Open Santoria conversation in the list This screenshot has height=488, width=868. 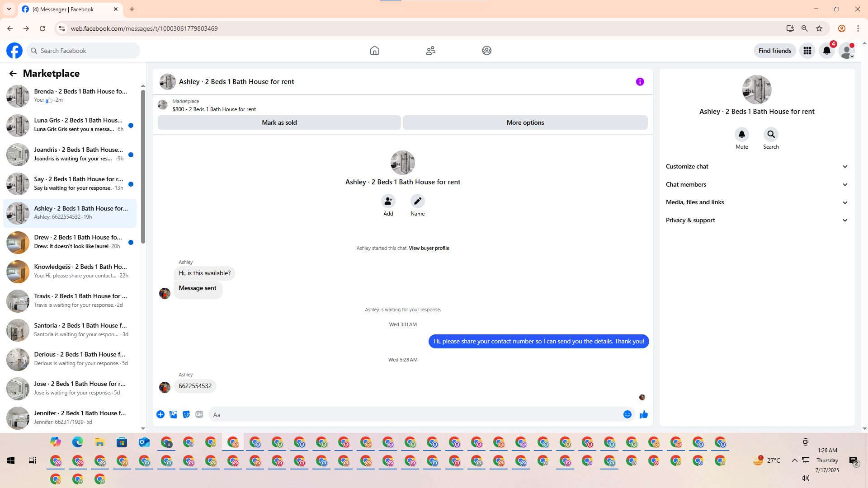[x=70, y=330]
